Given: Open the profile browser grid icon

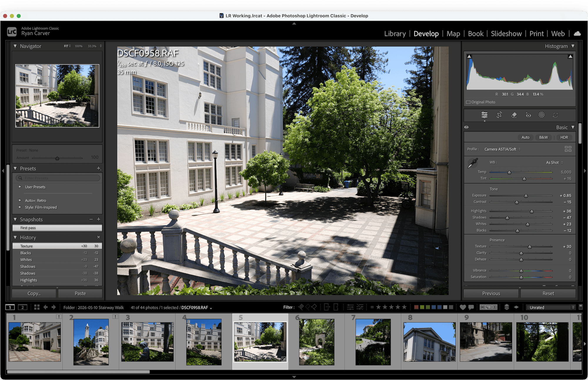Looking at the screenshot, I should click(x=568, y=149).
